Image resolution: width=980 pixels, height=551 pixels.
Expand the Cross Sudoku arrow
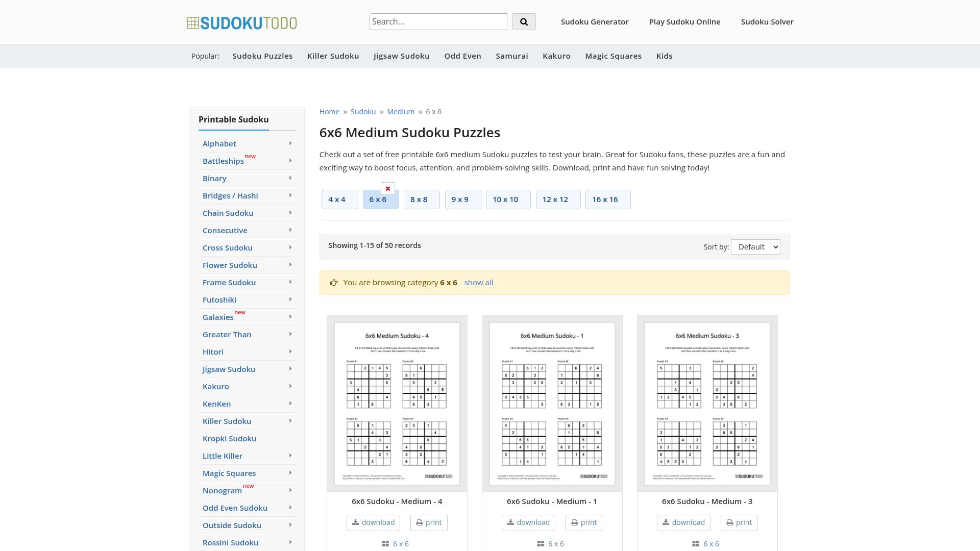tap(290, 247)
